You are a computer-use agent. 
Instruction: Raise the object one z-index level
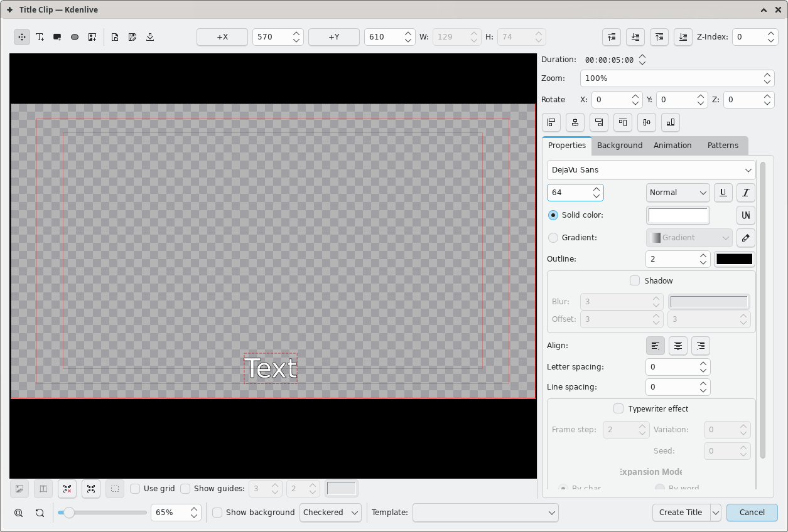click(612, 37)
